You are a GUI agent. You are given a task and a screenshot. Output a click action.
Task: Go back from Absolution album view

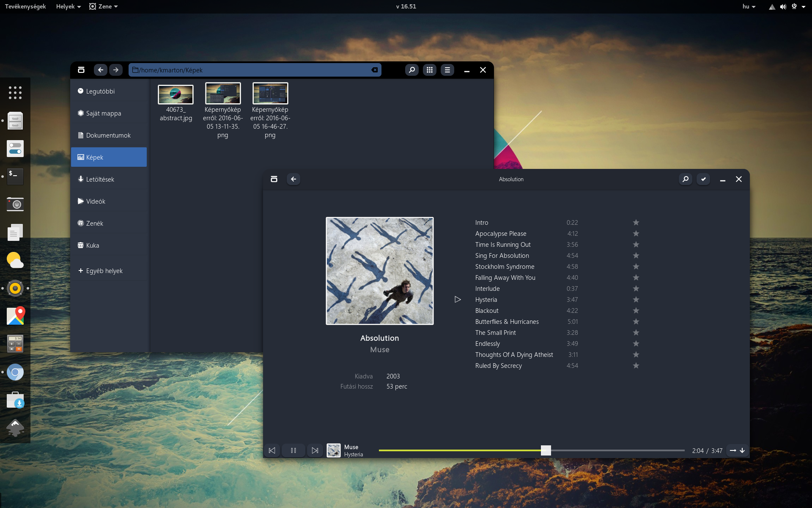pos(294,179)
